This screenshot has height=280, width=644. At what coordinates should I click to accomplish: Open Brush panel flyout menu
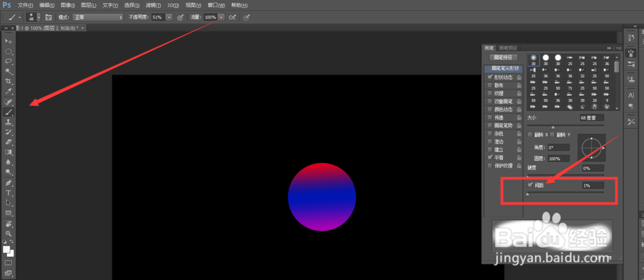click(x=618, y=48)
